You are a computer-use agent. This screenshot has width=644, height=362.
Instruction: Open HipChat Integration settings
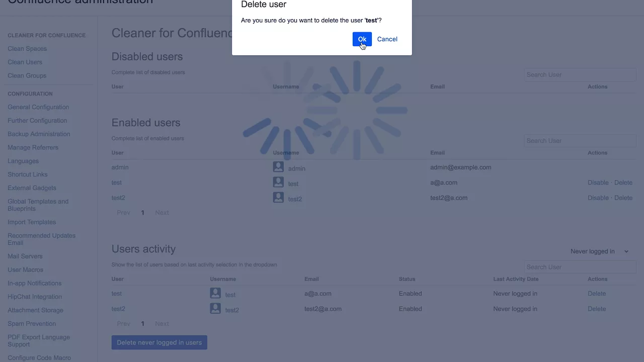[35, 297]
